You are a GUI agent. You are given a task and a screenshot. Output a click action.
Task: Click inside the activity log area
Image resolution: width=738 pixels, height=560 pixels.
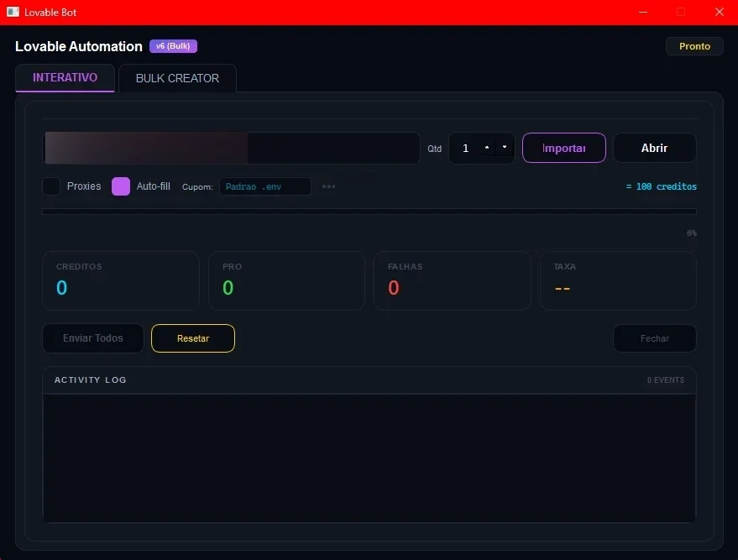[369, 458]
